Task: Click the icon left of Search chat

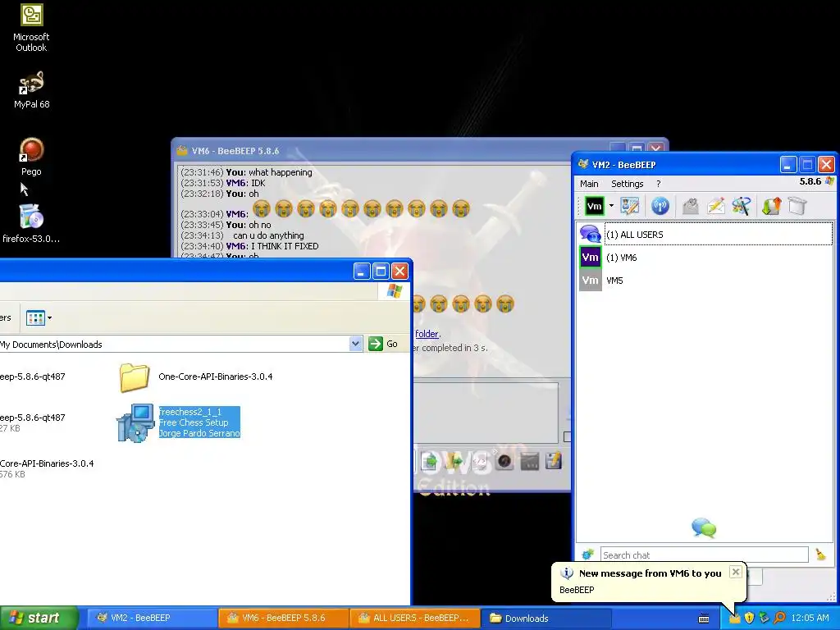Action: tap(587, 555)
